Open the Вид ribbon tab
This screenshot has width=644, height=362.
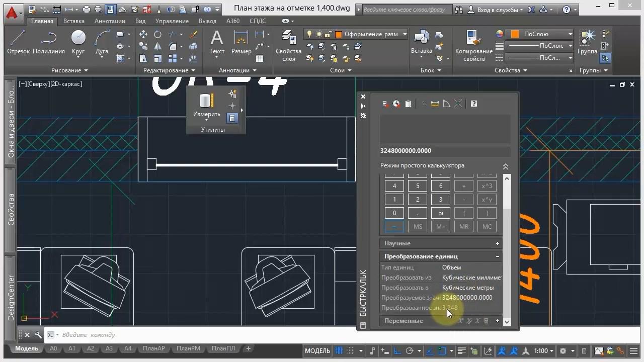pyautogui.click(x=140, y=21)
